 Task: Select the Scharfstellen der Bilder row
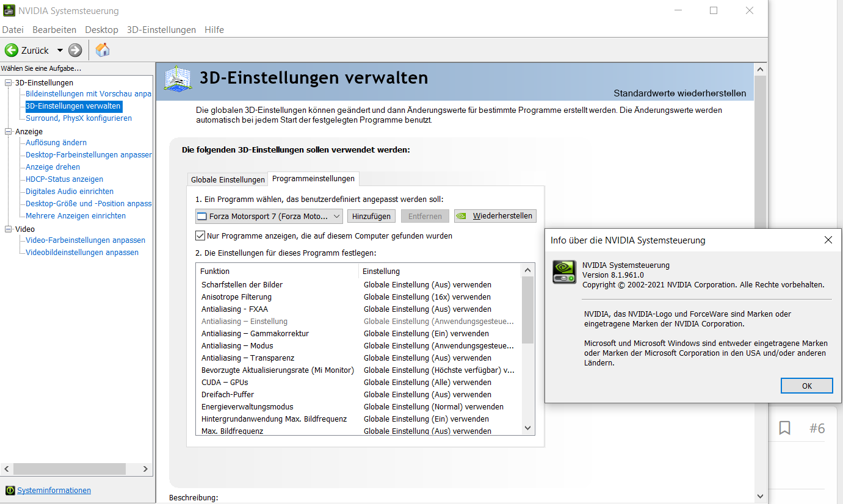[x=358, y=285]
